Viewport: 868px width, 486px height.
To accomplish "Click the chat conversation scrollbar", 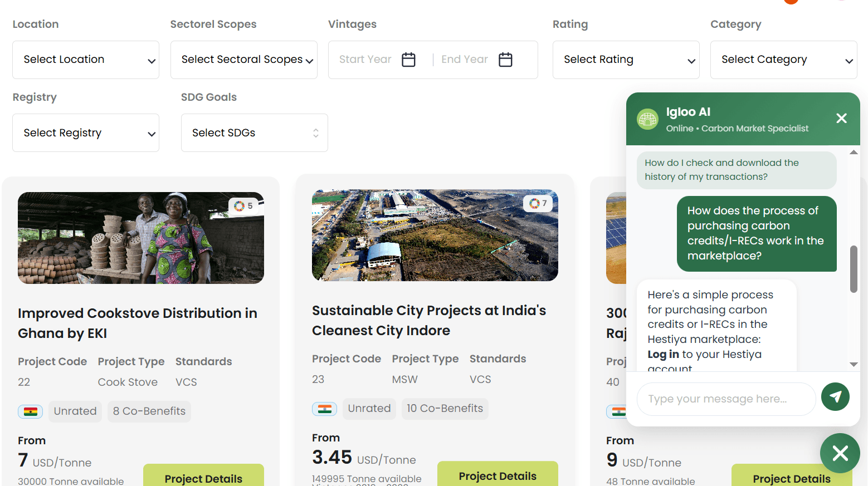I will [853, 269].
